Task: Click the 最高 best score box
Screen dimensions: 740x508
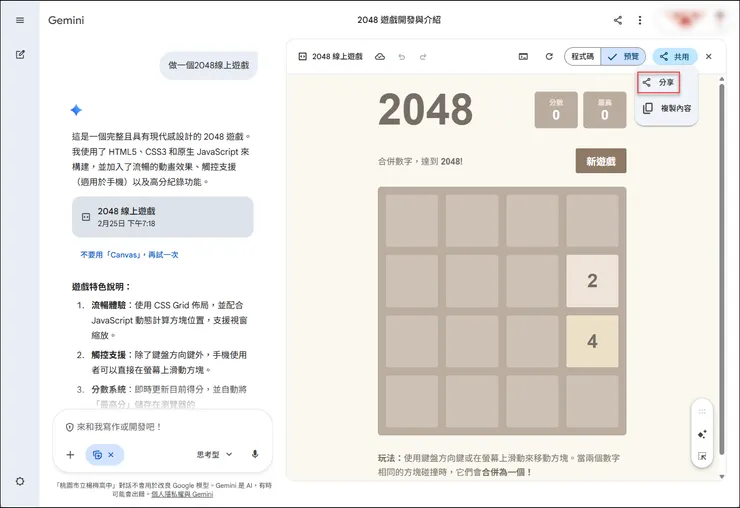Action: [605, 110]
